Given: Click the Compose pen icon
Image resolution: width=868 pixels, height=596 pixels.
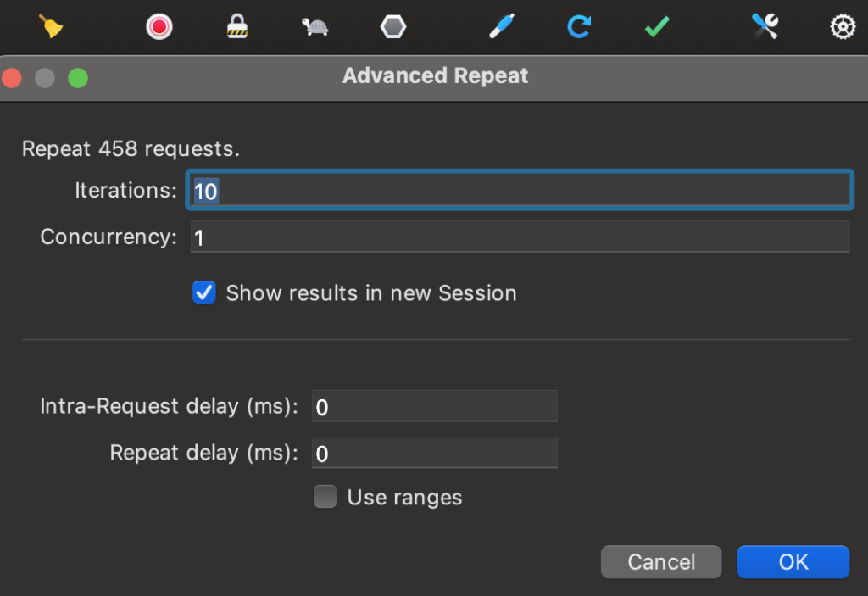Looking at the screenshot, I should [x=501, y=27].
